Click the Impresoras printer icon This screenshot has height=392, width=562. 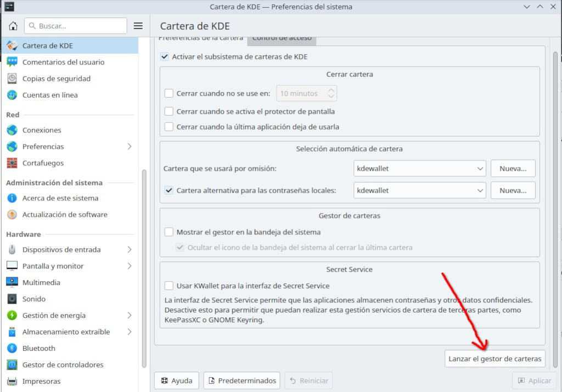click(12, 381)
